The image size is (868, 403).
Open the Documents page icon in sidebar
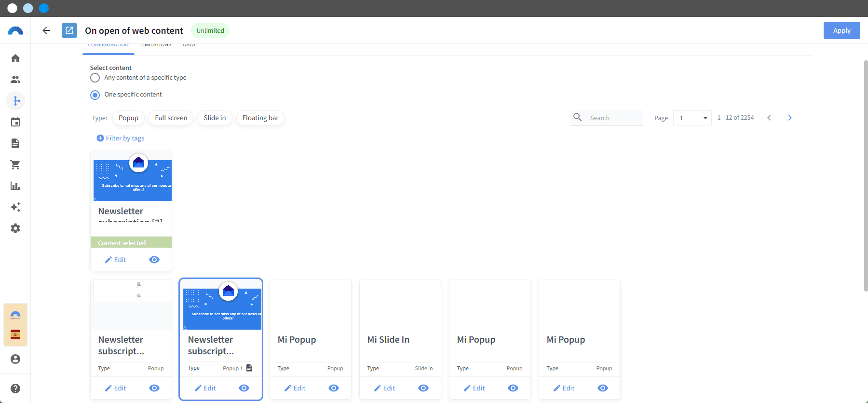pyautogui.click(x=15, y=143)
